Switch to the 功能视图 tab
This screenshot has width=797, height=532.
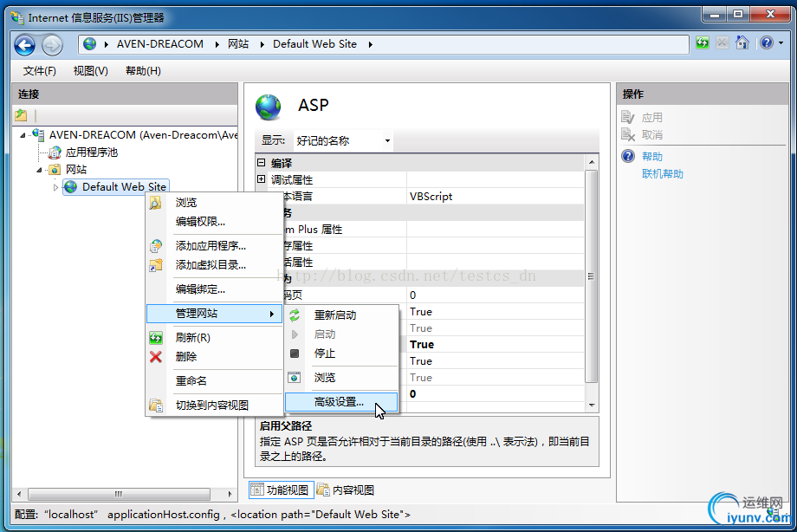[x=281, y=490]
